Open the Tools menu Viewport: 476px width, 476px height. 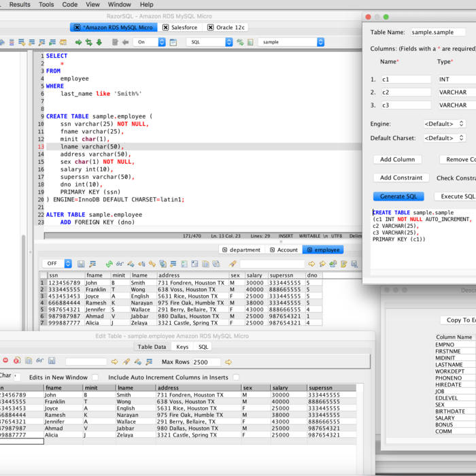46,5
